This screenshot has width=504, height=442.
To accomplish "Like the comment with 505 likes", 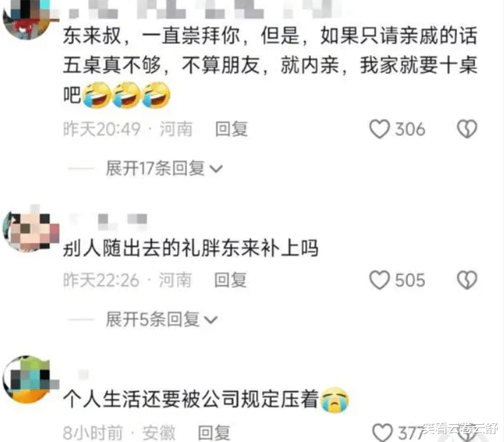I will [379, 280].
